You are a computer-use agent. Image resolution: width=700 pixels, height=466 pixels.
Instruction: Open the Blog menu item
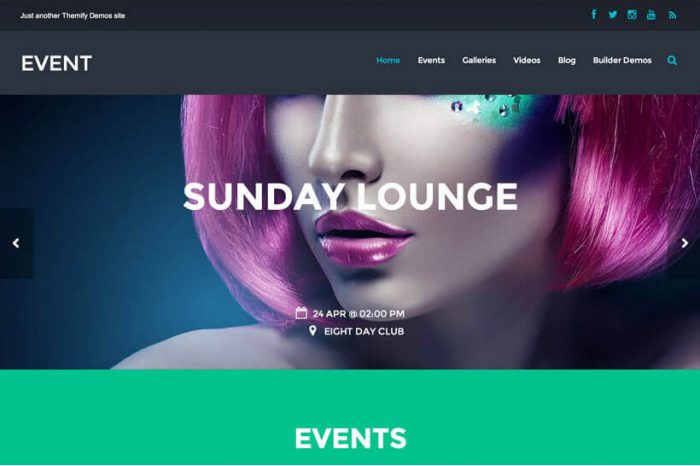(567, 60)
